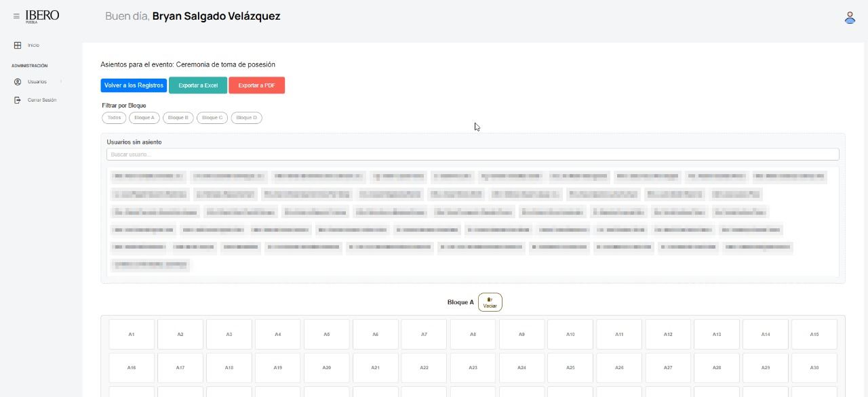Click the IBERO Puebla logo
868x397 pixels.
click(42, 16)
